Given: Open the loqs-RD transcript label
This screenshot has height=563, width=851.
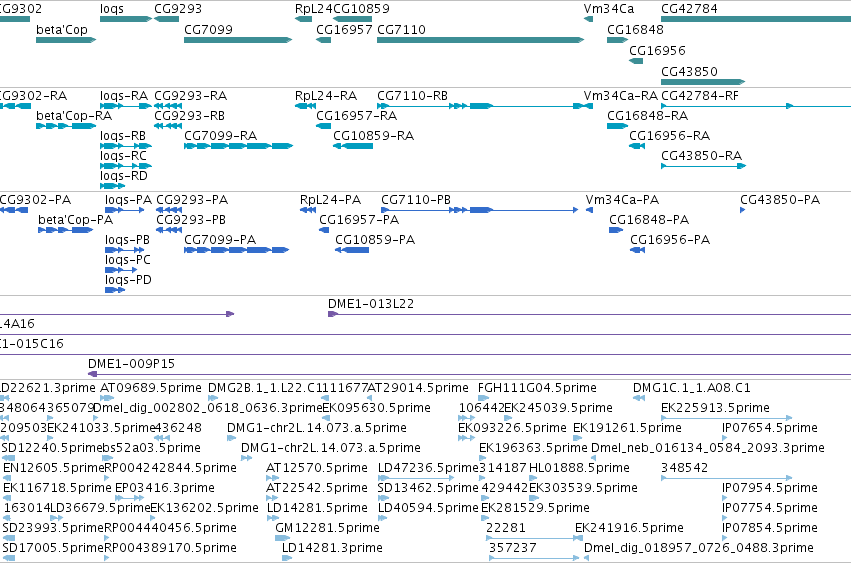Looking at the screenshot, I should coord(124,176).
